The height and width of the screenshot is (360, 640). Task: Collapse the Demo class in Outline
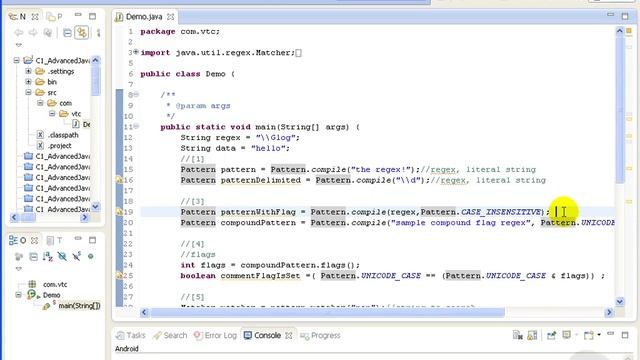coord(18,295)
